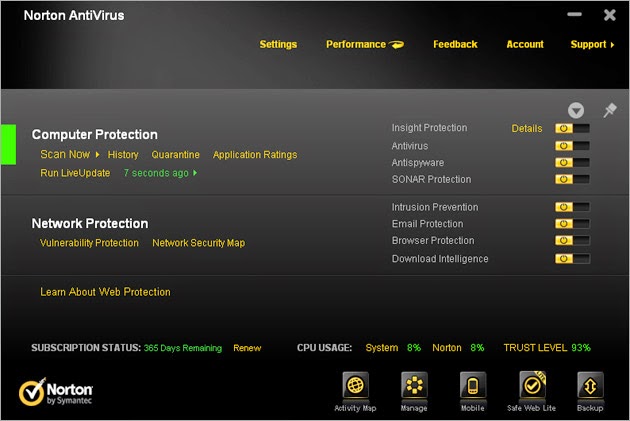
Task: Open the Feedback menu item
Action: (x=455, y=44)
